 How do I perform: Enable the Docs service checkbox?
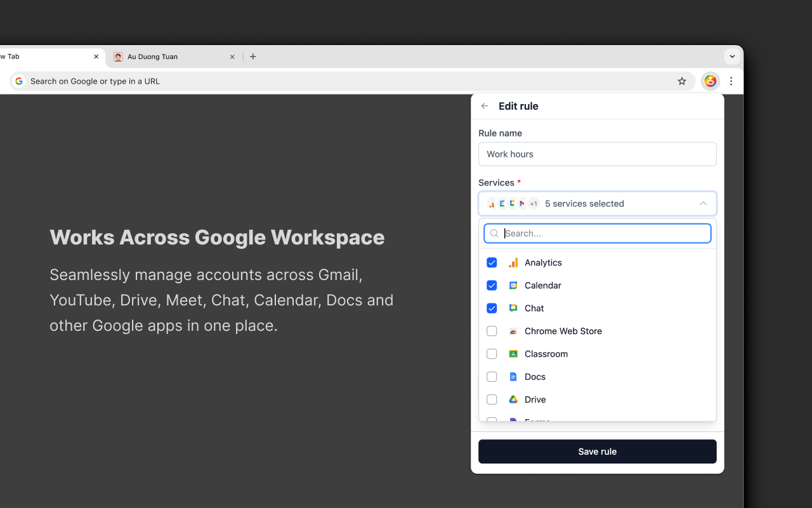tap(492, 377)
